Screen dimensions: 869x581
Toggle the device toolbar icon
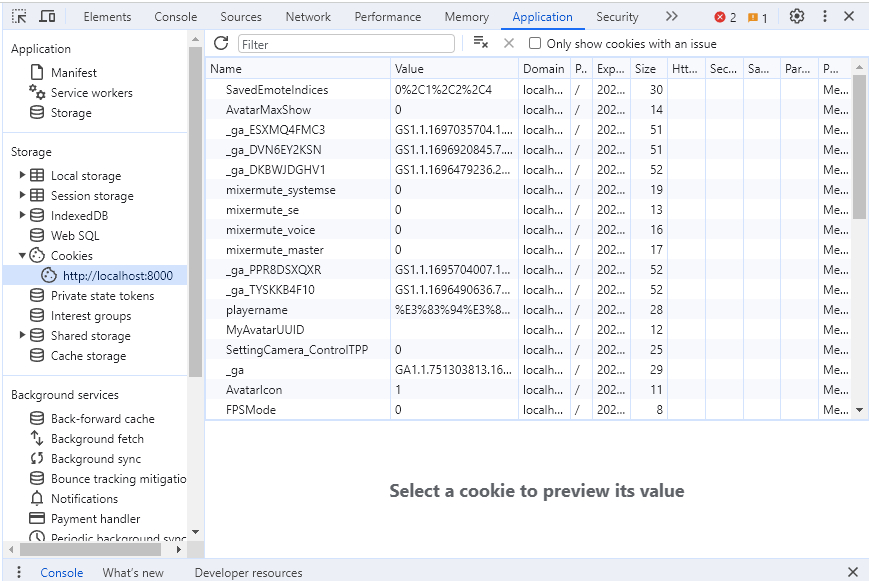click(x=47, y=17)
